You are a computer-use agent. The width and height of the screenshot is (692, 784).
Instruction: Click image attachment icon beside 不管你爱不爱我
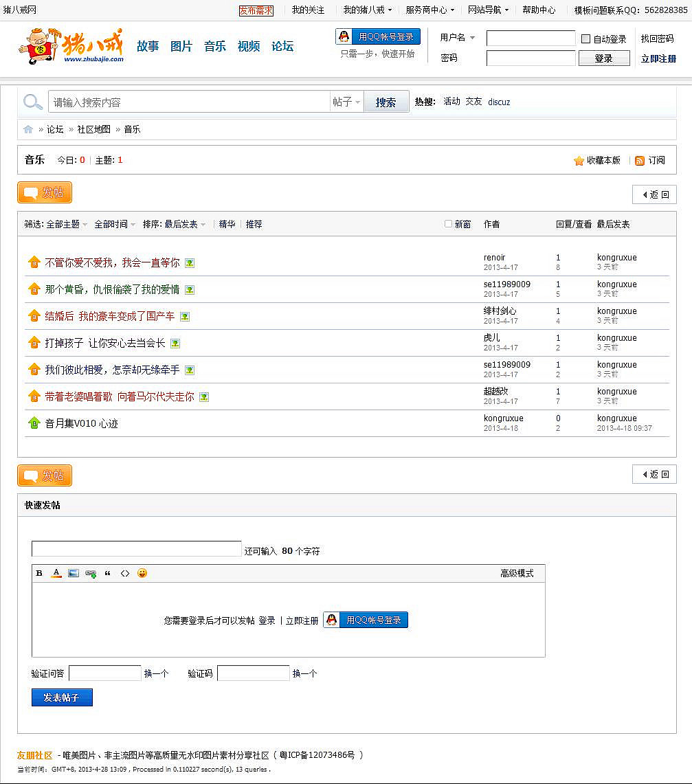(190, 263)
